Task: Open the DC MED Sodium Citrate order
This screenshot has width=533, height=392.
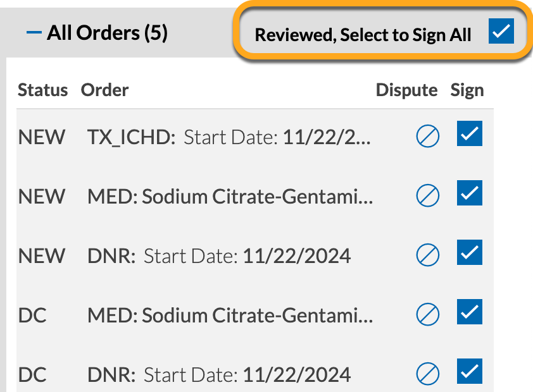Action: pyautogui.click(x=230, y=315)
